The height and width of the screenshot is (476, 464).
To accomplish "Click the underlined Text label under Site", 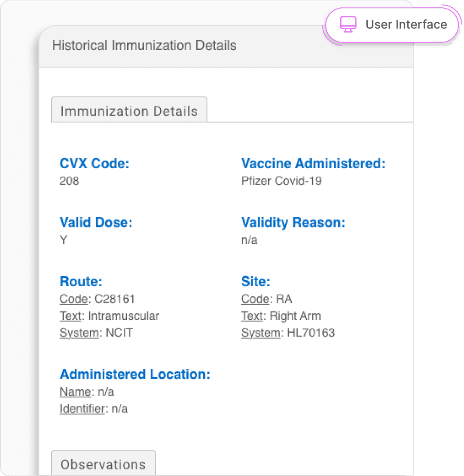I will 252,316.
